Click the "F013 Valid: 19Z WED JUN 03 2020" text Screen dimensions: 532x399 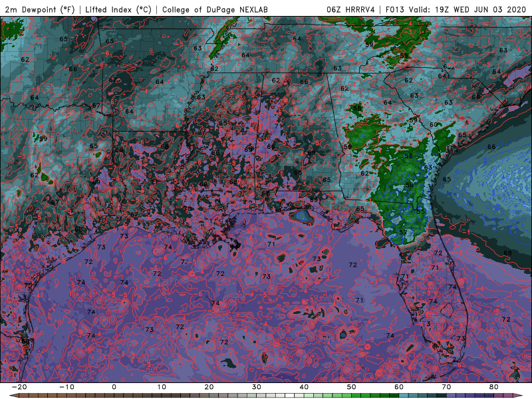tap(456, 9)
